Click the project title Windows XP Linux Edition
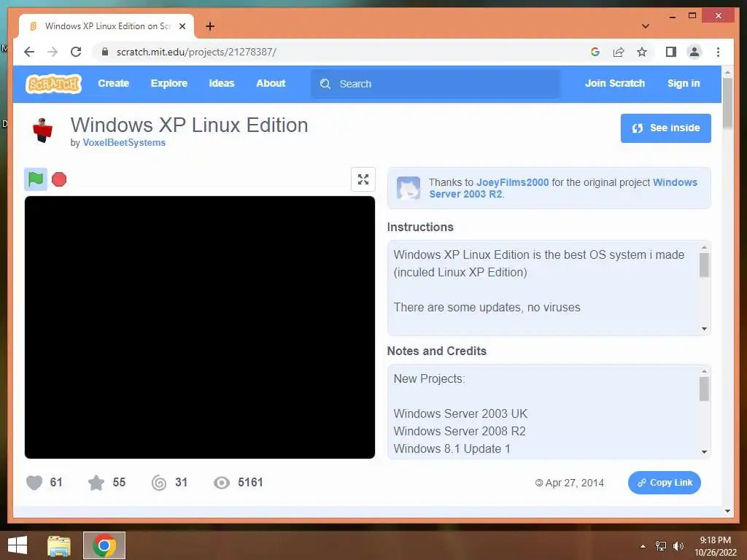The image size is (747, 560). (189, 125)
